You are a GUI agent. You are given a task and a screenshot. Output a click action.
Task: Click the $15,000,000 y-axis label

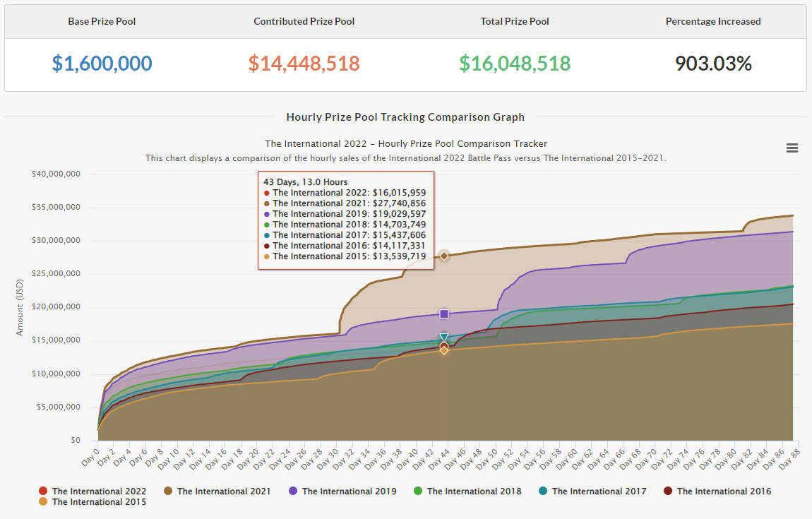coord(56,340)
